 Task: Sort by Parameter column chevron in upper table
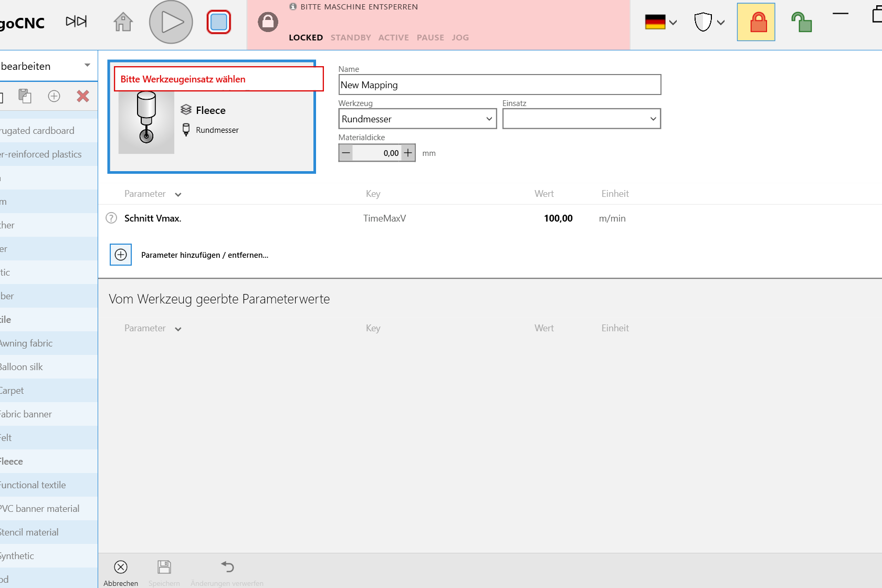[178, 194]
